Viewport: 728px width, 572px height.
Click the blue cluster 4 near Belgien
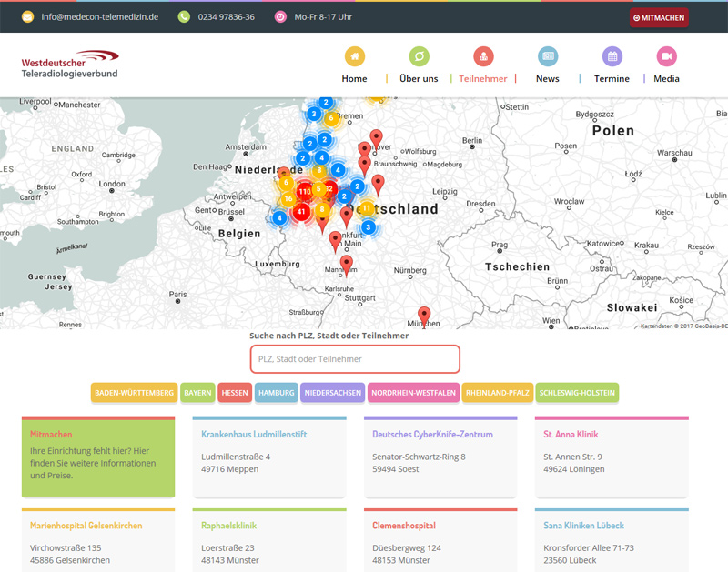click(279, 217)
